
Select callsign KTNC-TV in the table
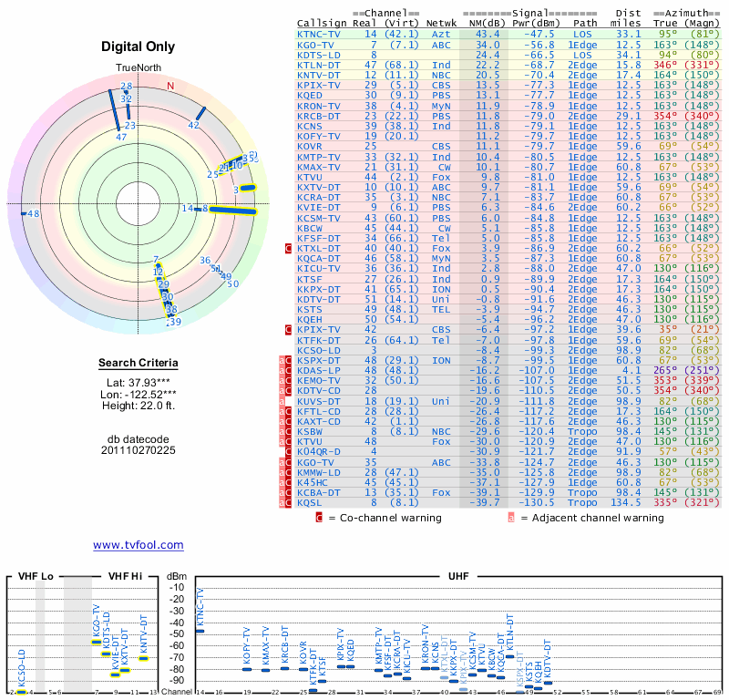point(319,34)
